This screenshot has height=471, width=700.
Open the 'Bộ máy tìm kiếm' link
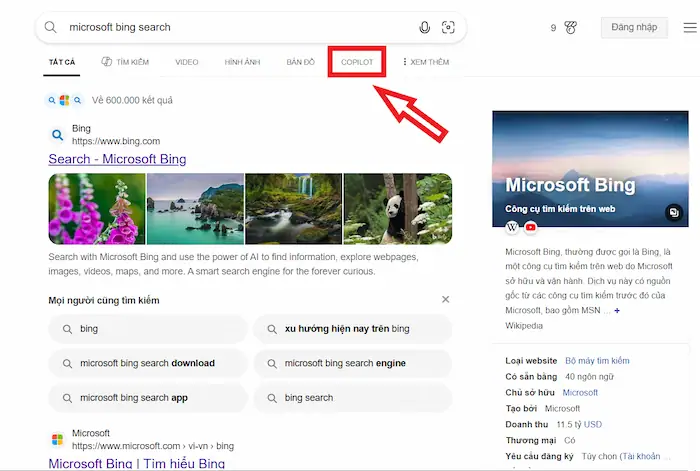pos(597,361)
